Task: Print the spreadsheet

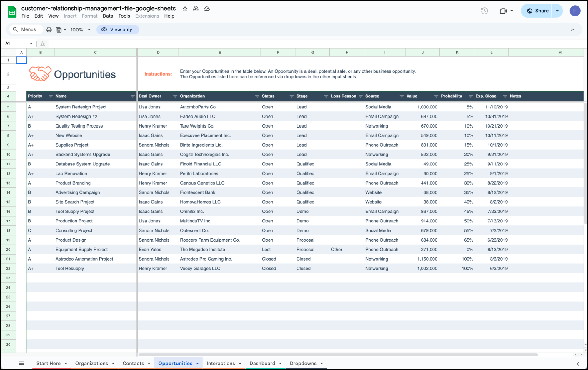Action: (49, 30)
